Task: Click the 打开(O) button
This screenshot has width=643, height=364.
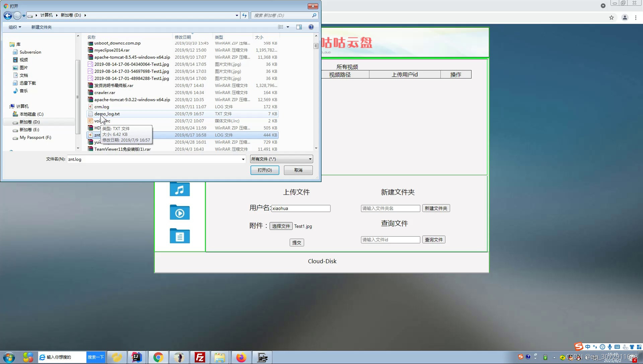Action: (x=265, y=170)
